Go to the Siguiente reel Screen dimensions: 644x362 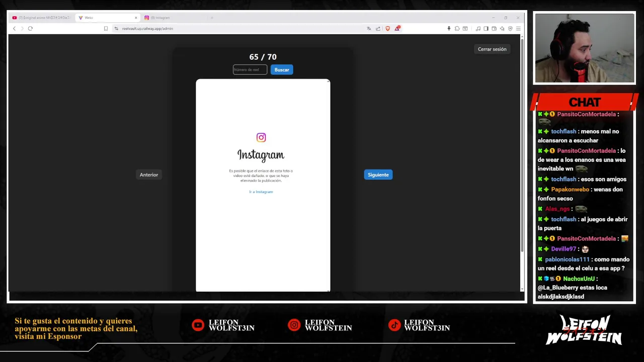378,175
